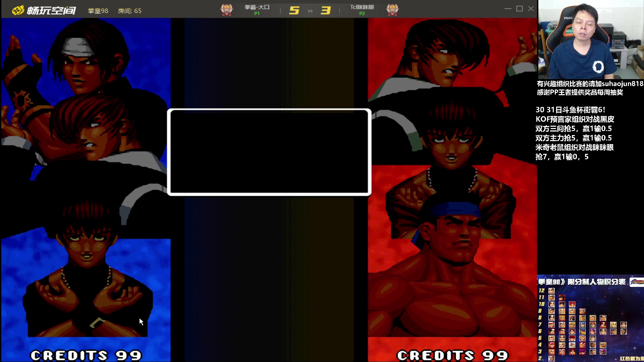
Task: Click the line 双方三问抢5, 赢1输0.5
Action: click(574, 129)
